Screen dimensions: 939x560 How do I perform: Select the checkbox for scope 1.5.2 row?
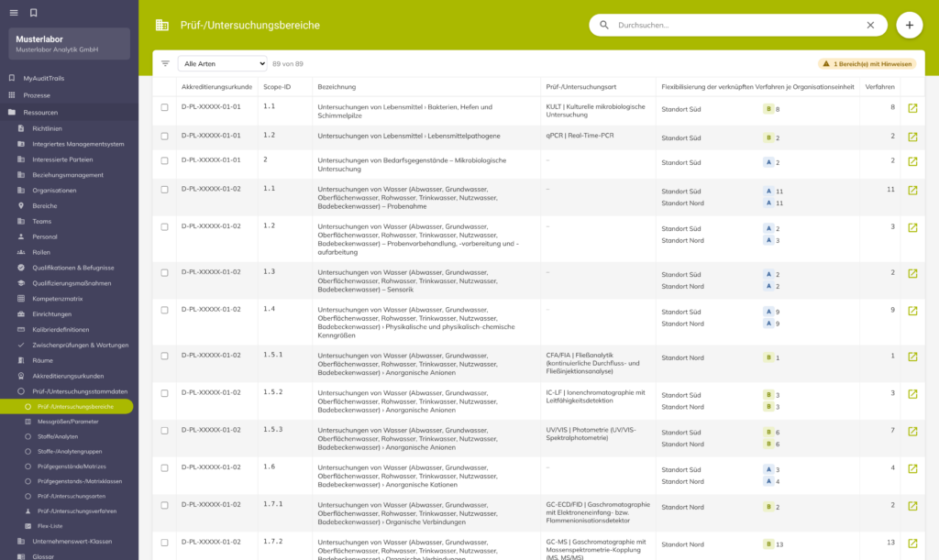[165, 394]
